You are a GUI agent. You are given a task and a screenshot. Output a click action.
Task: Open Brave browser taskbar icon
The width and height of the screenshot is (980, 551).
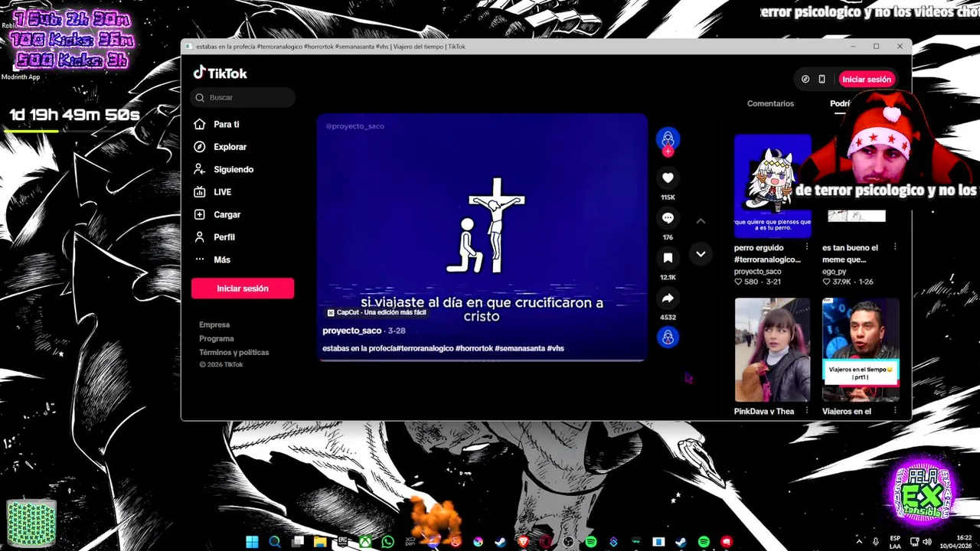coord(523,542)
